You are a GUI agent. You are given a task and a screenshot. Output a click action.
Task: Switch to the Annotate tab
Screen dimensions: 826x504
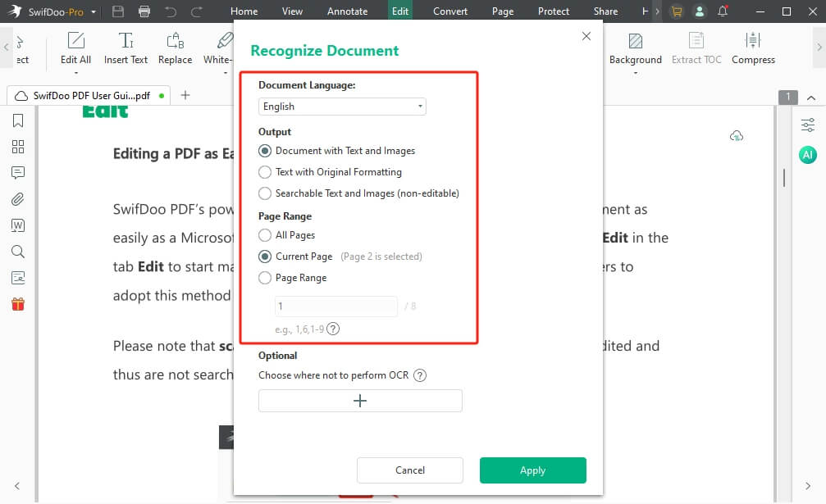tap(347, 11)
